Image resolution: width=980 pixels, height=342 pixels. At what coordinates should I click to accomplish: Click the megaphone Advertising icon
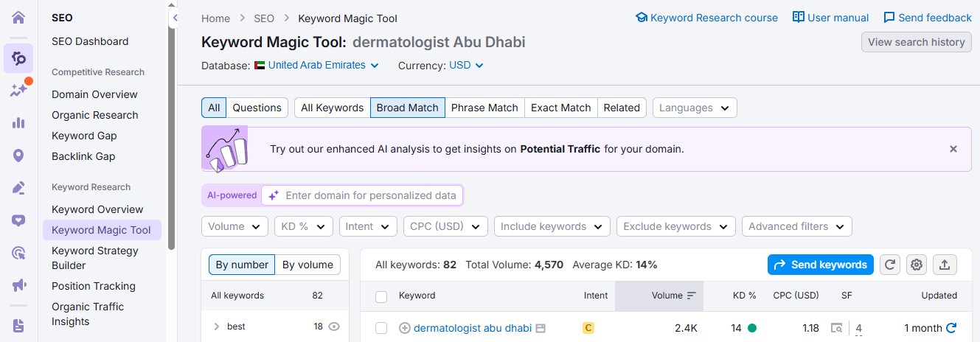point(18,285)
